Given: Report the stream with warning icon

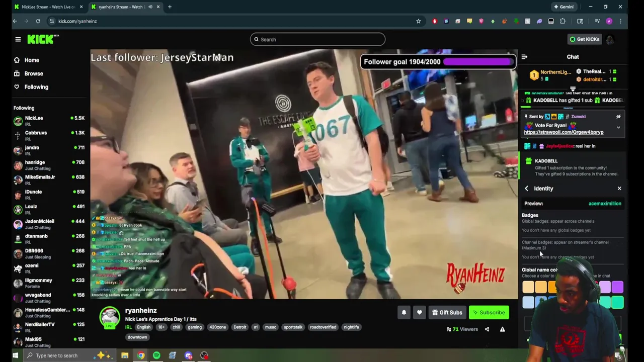Looking at the screenshot, I should click(x=502, y=329).
